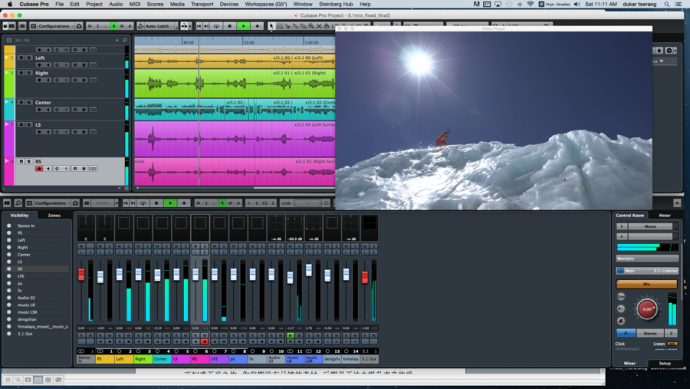Click the bottom round icon beside Control Room knob

point(621,321)
